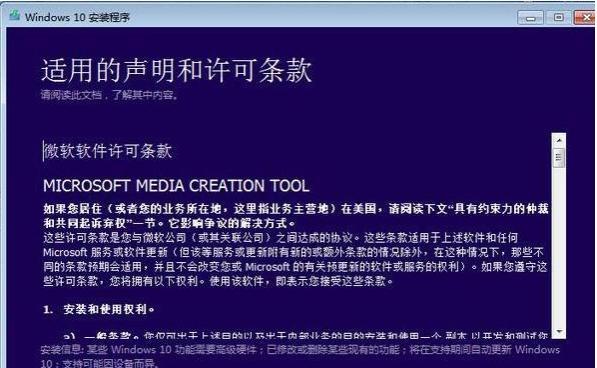The width and height of the screenshot is (597, 368).
Task: Click section 1. 安装和使用权利
Action: [99, 309]
